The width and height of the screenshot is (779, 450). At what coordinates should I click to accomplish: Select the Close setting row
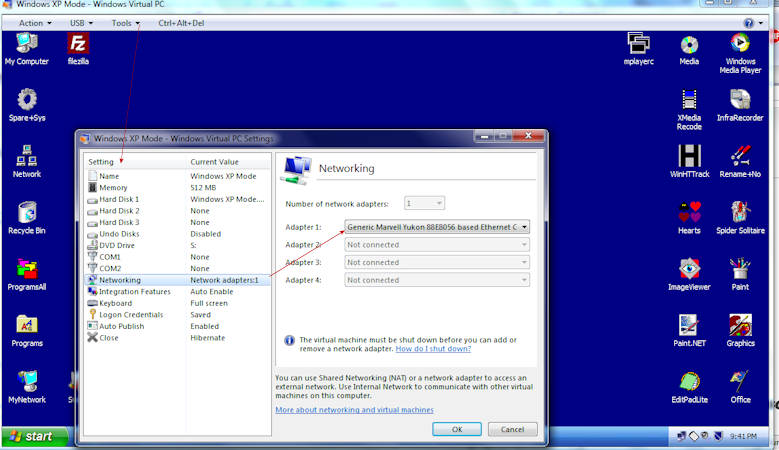click(178, 338)
